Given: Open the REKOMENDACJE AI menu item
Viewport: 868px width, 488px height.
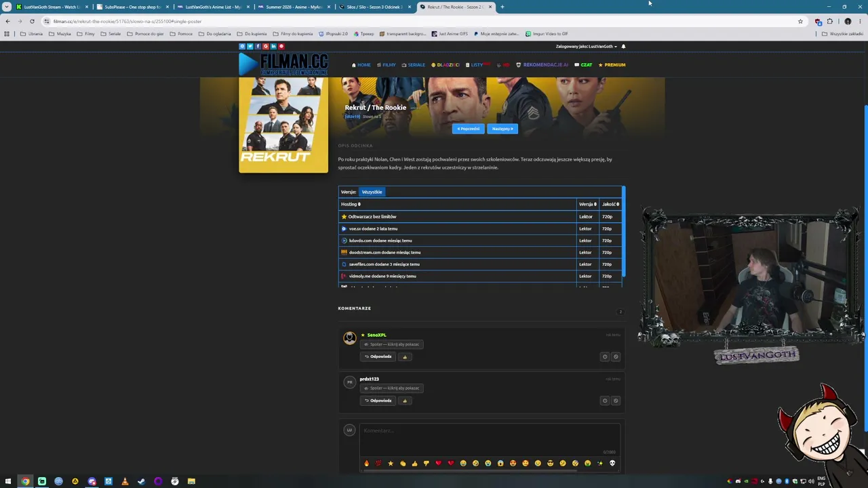Looking at the screenshot, I should 542,65.
